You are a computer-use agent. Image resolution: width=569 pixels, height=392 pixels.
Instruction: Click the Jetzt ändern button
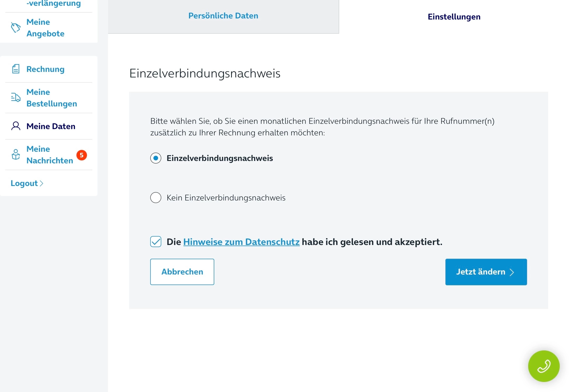click(486, 272)
